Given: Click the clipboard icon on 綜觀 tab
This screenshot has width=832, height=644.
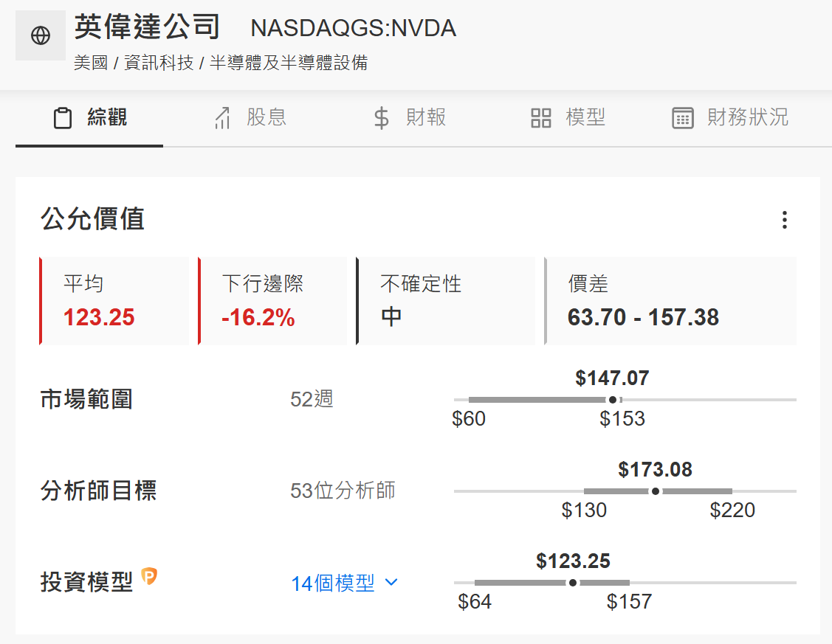Looking at the screenshot, I should [63, 118].
